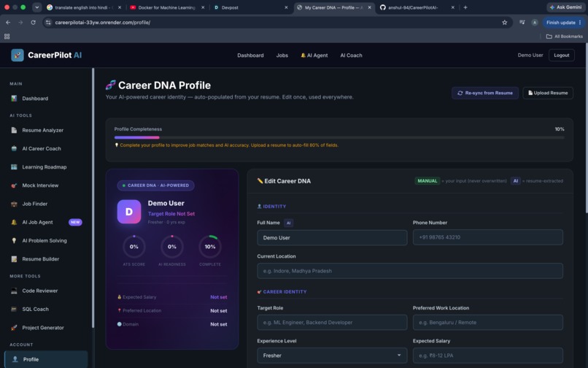
Task: Expand the browser tab search chevron
Action: click(36, 7)
